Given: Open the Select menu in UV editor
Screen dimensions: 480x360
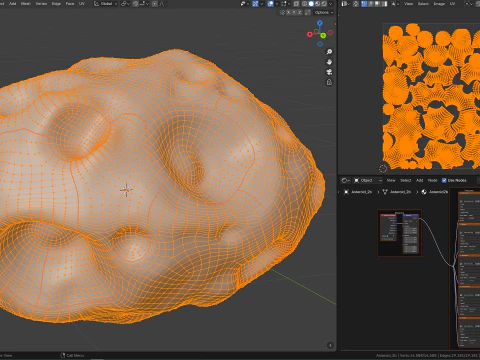Looking at the screenshot, I should 423,4.
